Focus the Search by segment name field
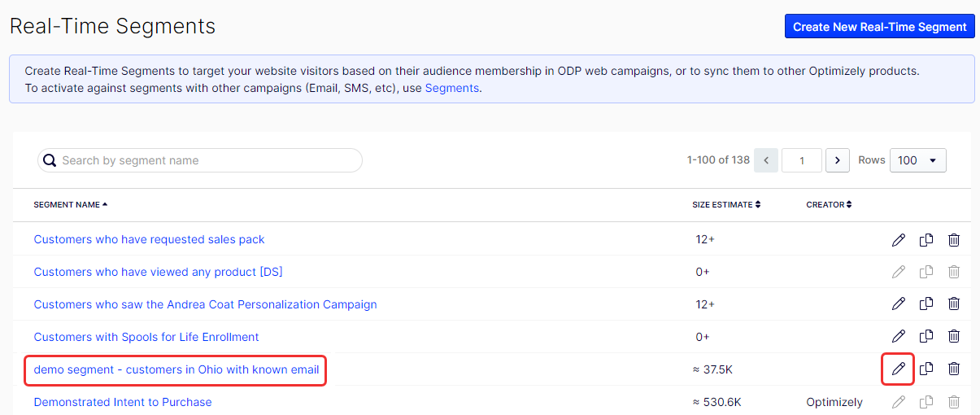The image size is (980, 415). [200, 160]
